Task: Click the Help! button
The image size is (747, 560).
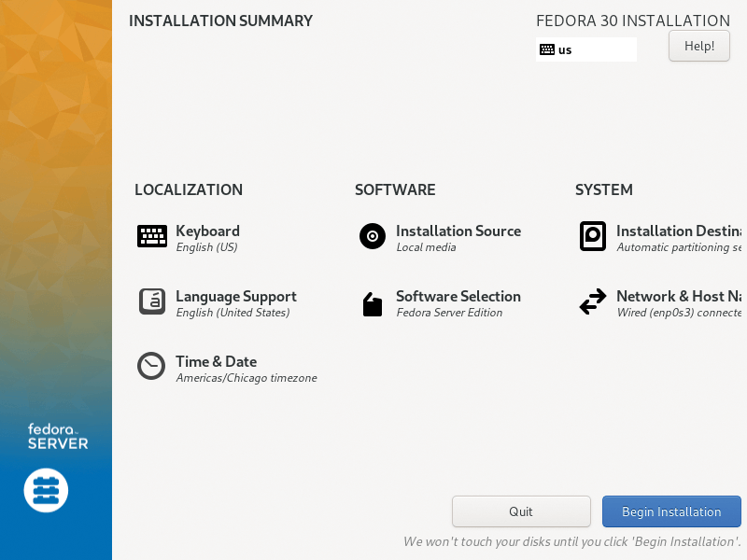Action: 698,46
